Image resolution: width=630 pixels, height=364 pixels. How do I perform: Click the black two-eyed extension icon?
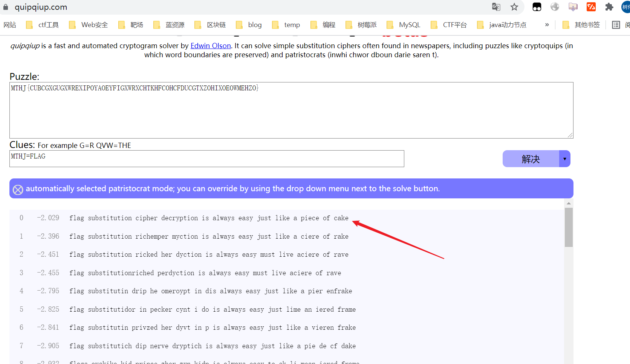[x=537, y=7]
